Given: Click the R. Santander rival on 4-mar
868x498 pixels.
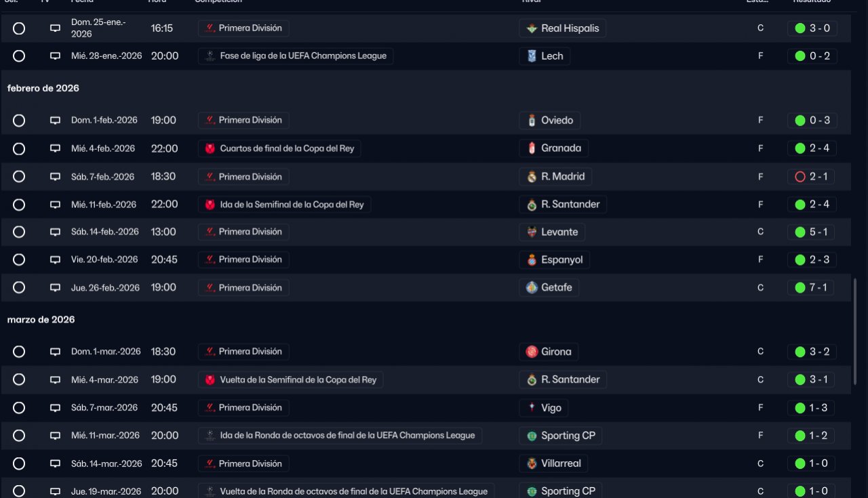Looking at the screenshot, I should pyautogui.click(x=570, y=379).
